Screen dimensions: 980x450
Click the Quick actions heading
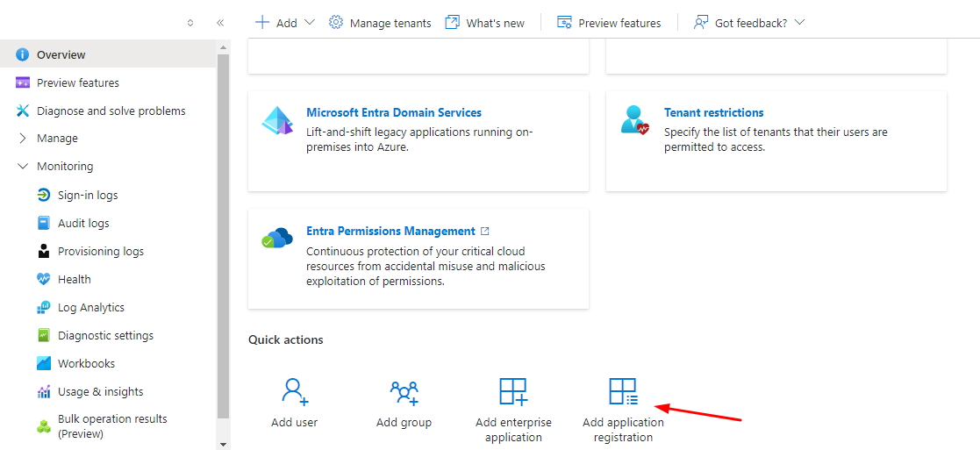point(286,340)
